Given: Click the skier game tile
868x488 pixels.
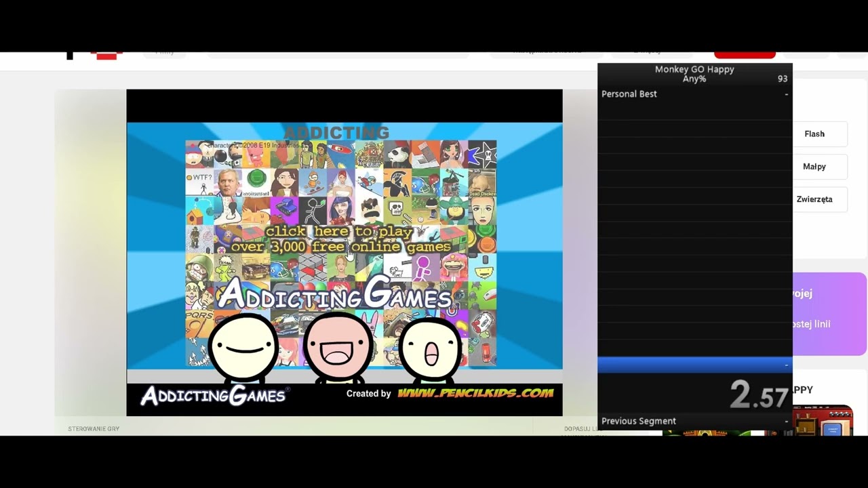Looking at the screenshot, I should (x=370, y=182).
